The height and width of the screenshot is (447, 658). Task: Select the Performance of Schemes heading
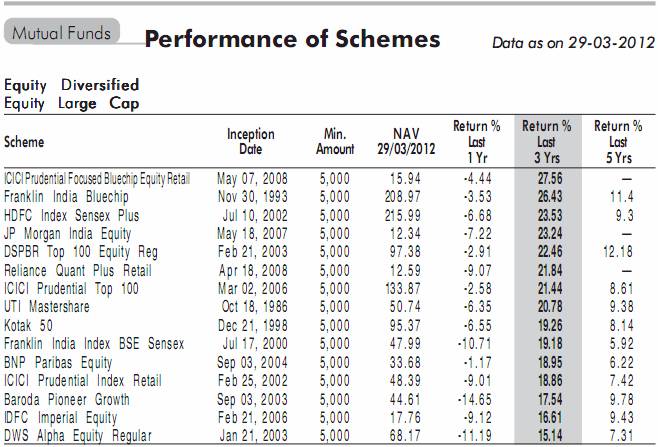292,40
